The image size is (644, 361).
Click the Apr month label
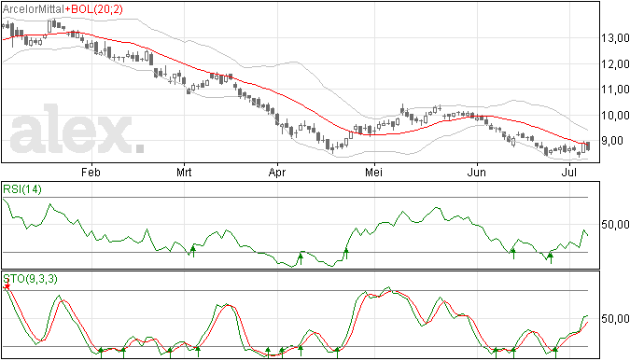point(277,172)
